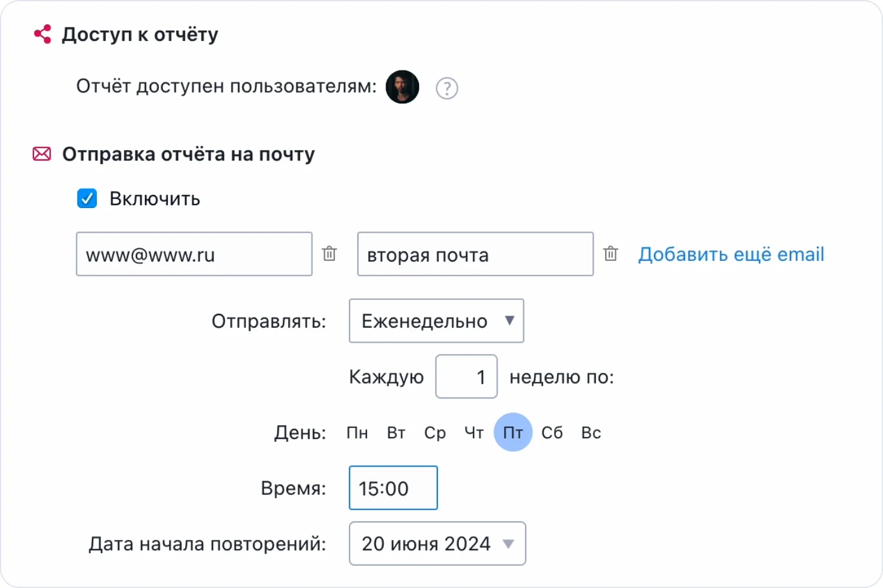Open the 20 июня 2024 date dropdown
The width and height of the screenshot is (883, 588).
[437, 544]
